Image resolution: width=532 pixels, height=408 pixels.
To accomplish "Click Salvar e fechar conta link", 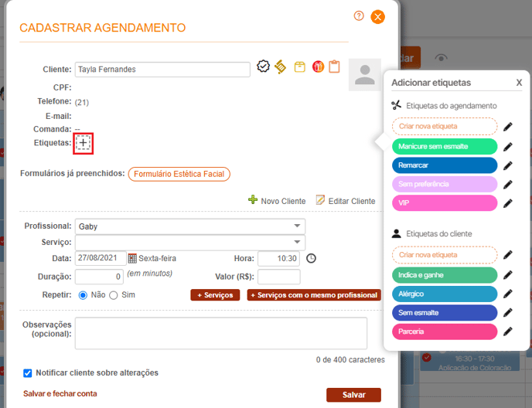I will pos(60,393).
